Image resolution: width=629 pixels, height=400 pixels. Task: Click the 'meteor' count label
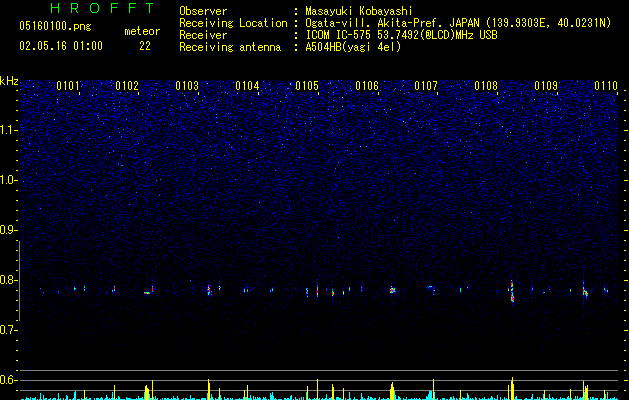142,31
